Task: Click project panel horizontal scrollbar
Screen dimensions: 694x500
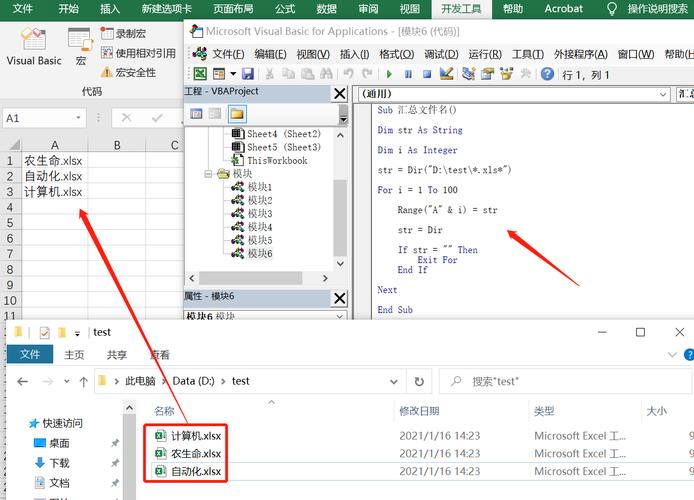Action: [251, 278]
